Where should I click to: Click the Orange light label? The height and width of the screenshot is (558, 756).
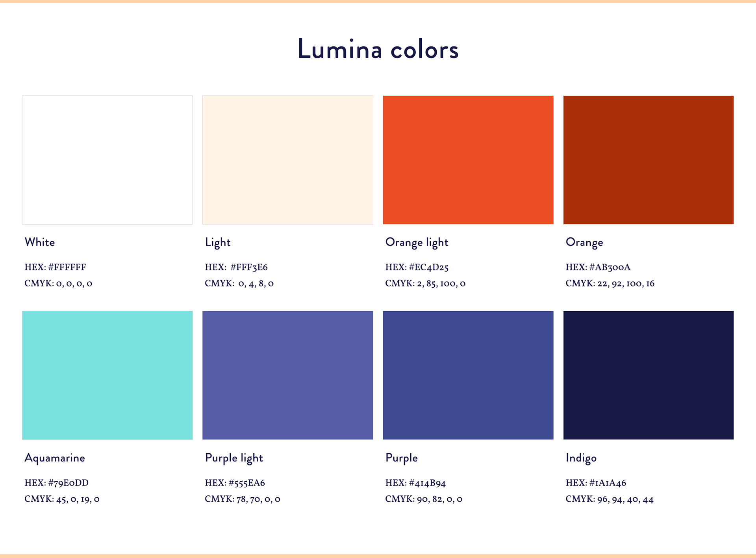point(417,242)
